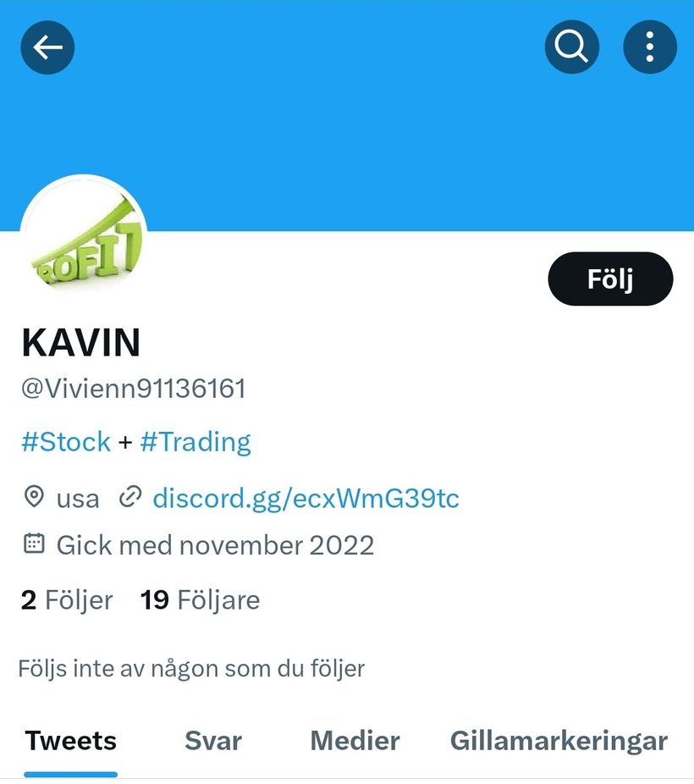View the 19 Följare list
The image size is (694, 784).
[200, 599]
